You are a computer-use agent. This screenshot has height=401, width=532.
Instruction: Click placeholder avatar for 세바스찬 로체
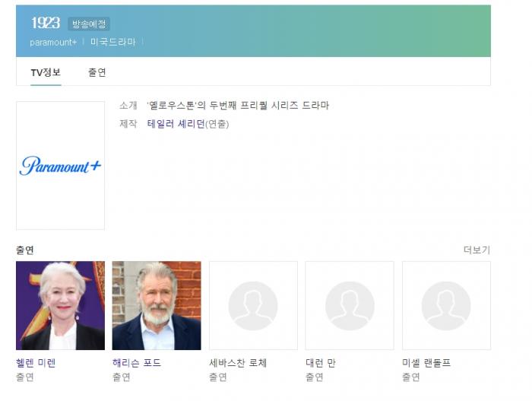click(253, 306)
